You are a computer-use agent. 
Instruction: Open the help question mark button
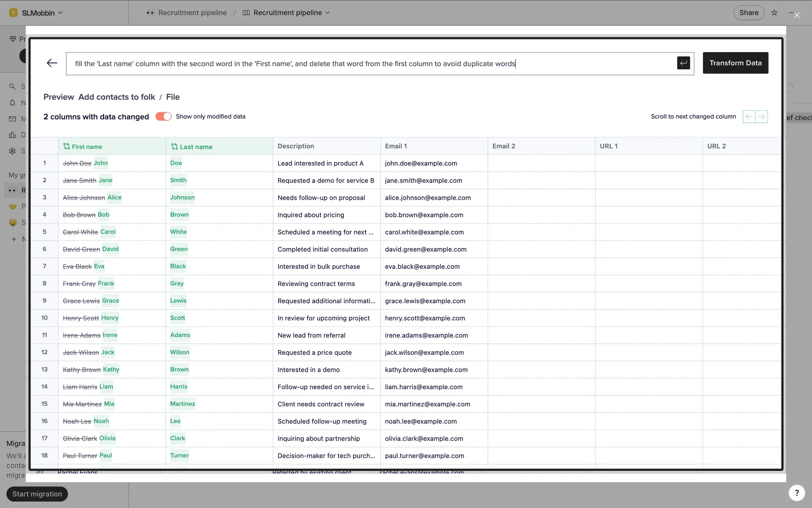tap(797, 493)
